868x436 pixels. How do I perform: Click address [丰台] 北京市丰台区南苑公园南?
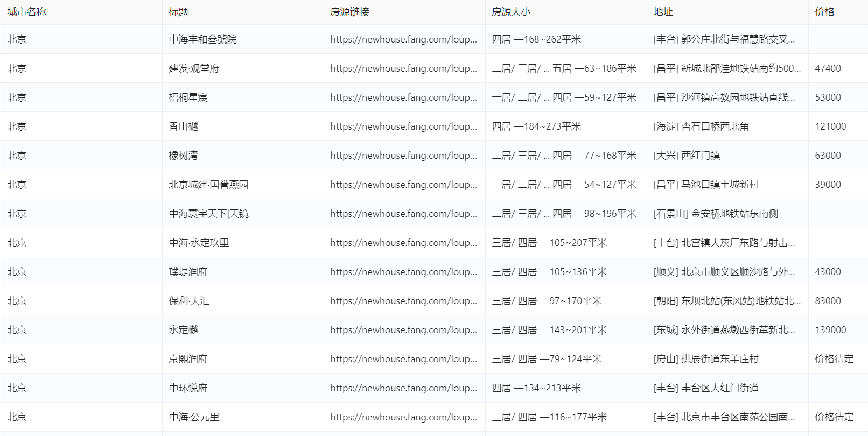[724, 417]
